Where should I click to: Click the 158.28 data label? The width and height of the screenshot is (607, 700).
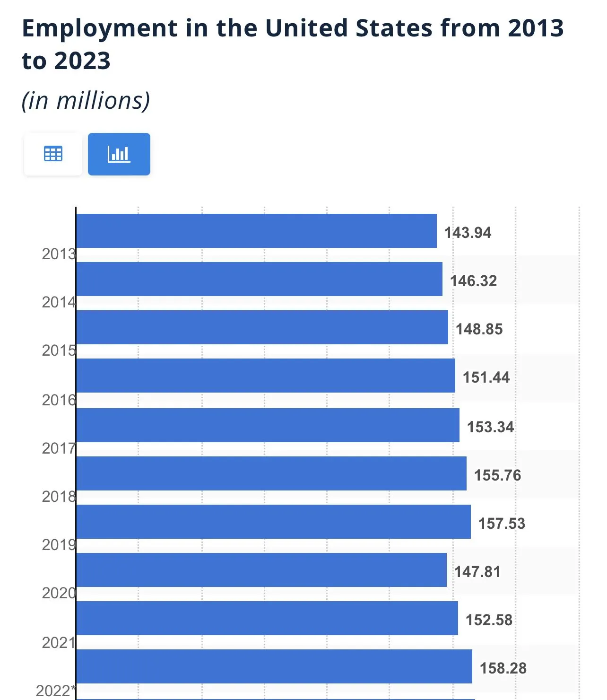pos(503,668)
